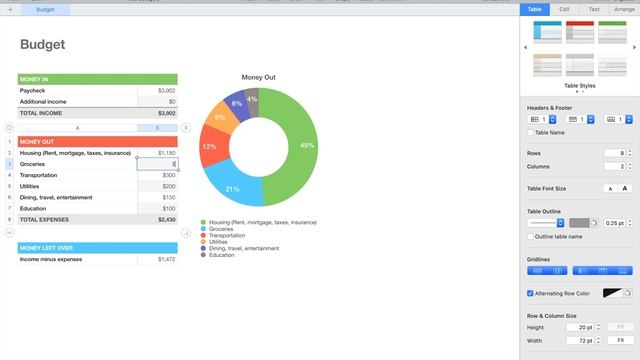This screenshot has width=640, height=360.
Task: Enable Outline table name checkbox
Action: 530,236
